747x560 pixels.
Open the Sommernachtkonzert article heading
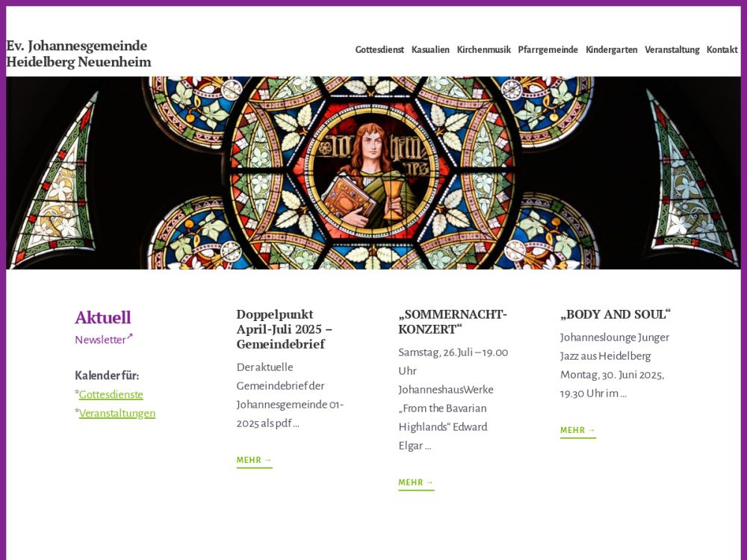pos(452,321)
